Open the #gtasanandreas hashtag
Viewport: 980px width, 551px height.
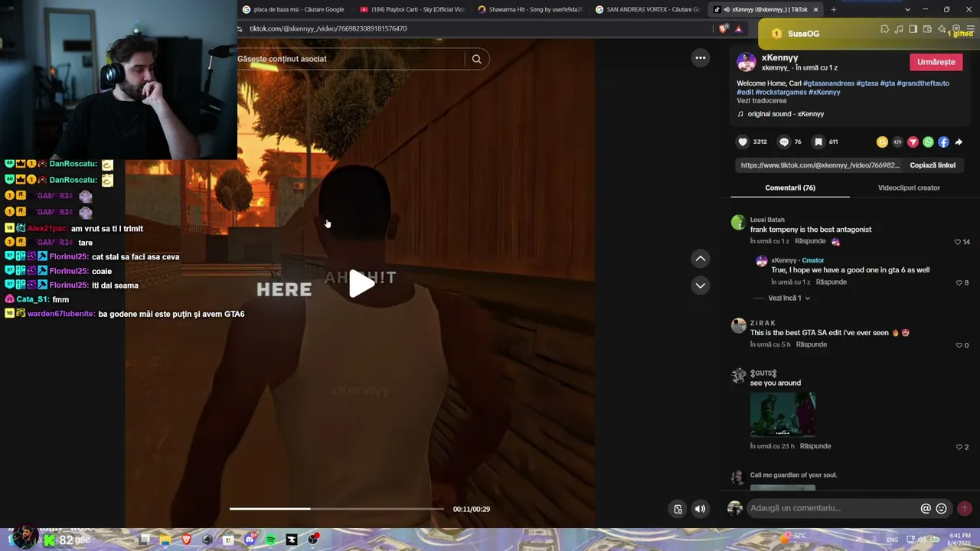click(x=828, y=83)
